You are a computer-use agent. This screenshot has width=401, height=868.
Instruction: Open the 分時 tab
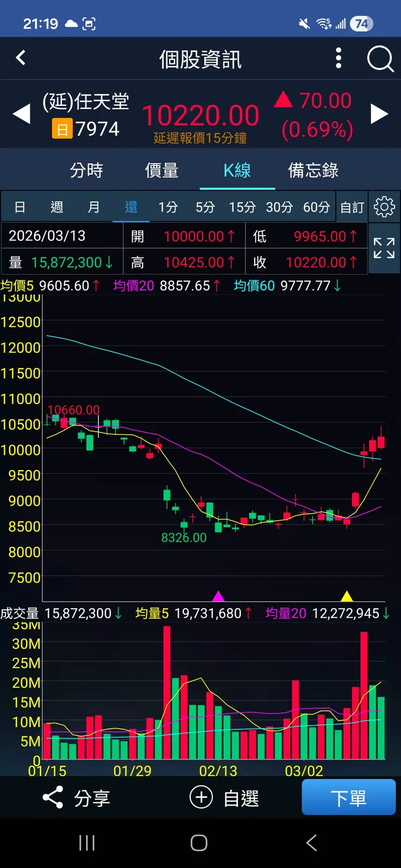(86, 170)
